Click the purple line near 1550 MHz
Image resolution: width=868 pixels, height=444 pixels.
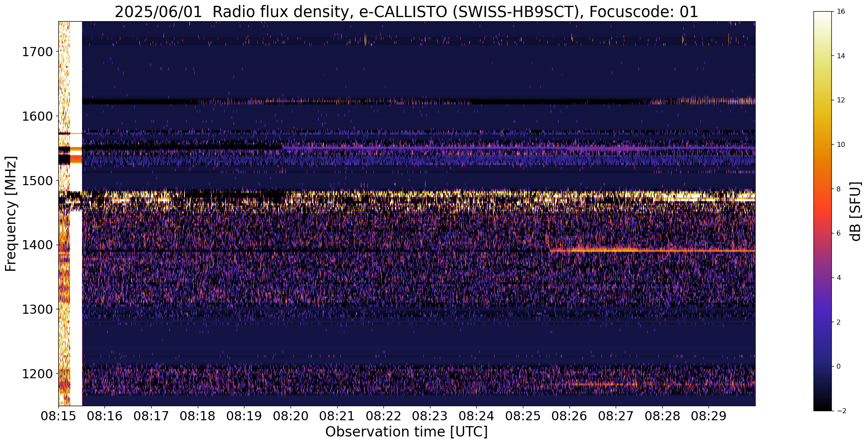[x=519, y=148]
